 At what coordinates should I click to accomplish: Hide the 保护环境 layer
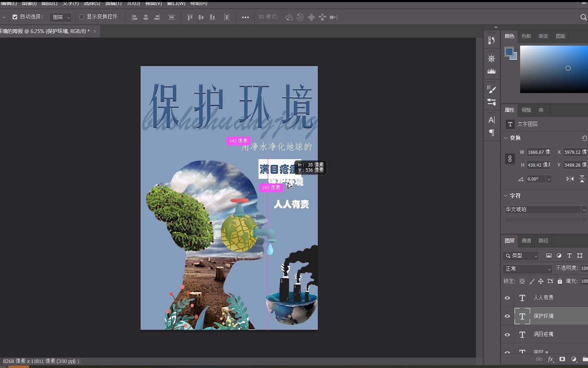tap(507, 316)
